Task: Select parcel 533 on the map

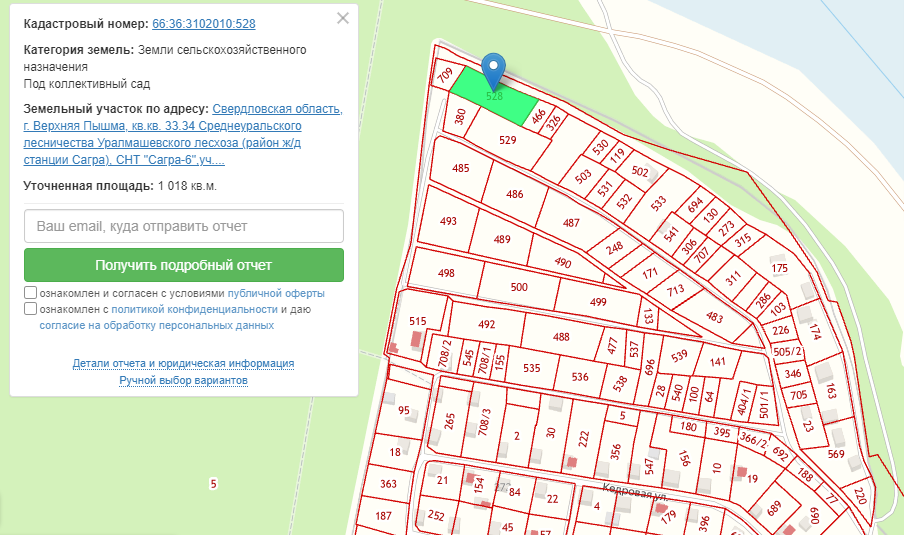Action: [x=658, y=203]
